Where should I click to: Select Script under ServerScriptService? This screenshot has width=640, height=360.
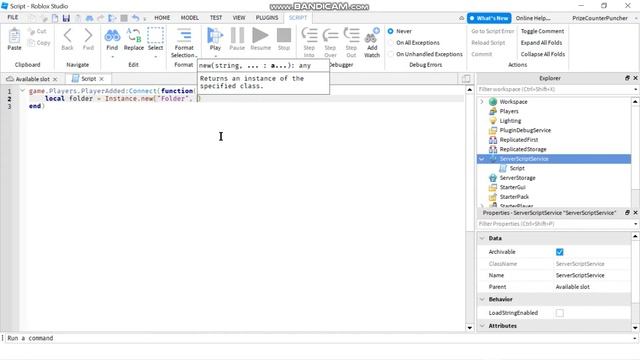(x=517, y=168)
